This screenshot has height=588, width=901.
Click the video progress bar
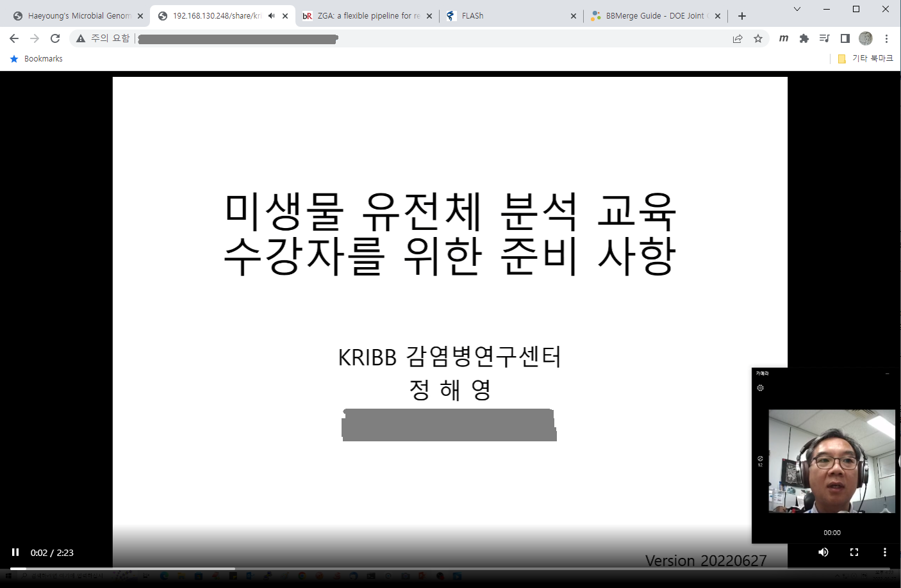pos(450,568)
